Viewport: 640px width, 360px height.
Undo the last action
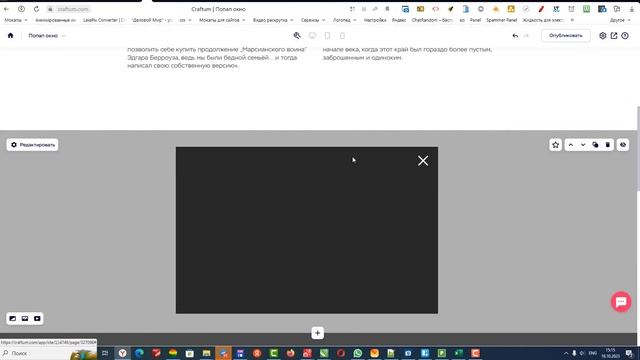point(515,36)
